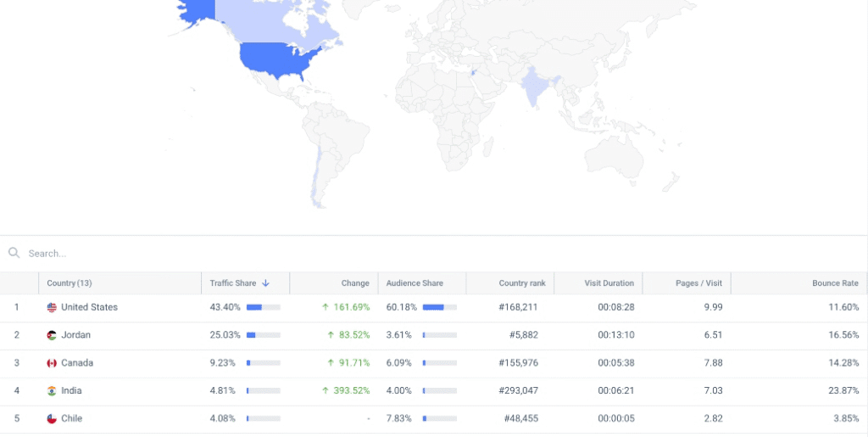Sort by Country rank column header
This screenshot has height=437, width=868.
521,283
